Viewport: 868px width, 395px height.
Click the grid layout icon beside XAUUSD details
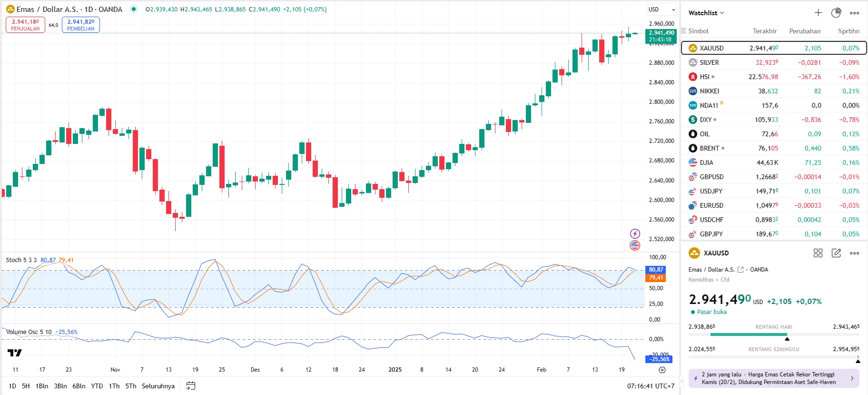pos(818,253)
